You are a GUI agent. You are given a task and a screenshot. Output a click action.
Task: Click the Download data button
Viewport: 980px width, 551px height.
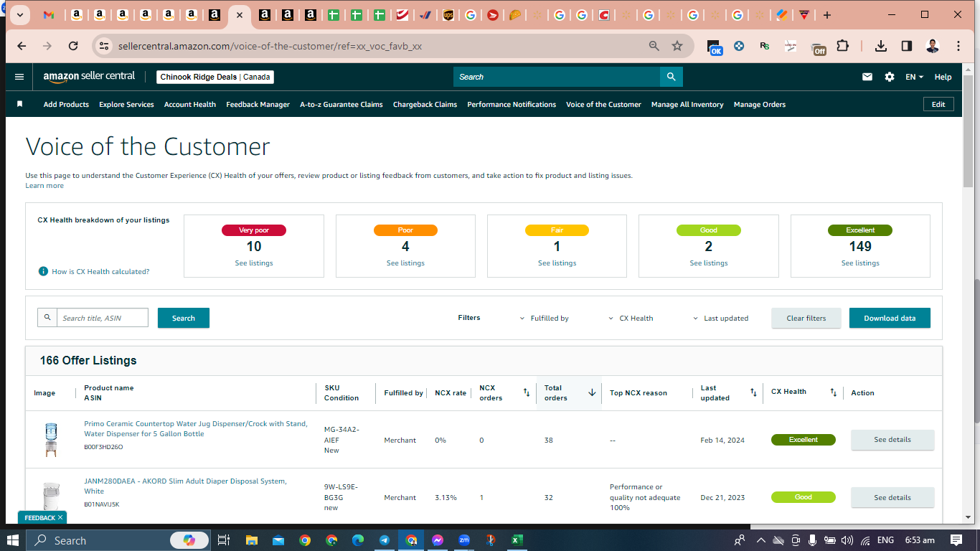click(890, 318)
